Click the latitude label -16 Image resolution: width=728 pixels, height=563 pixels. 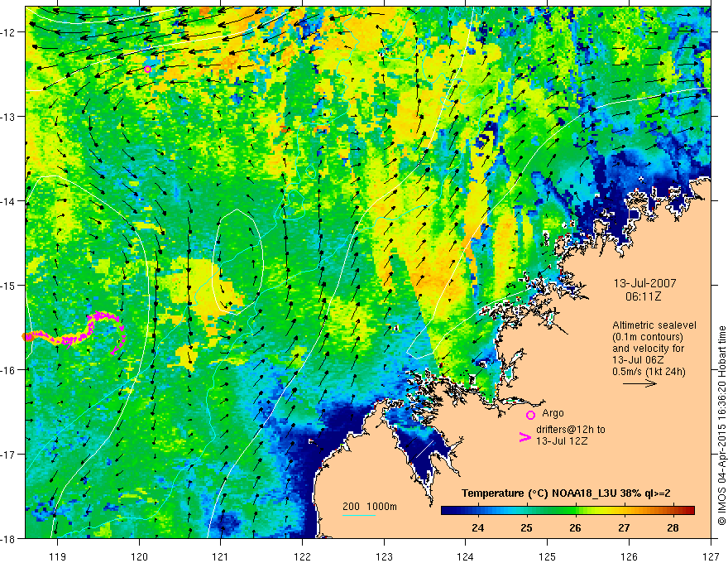click(9, 370)
